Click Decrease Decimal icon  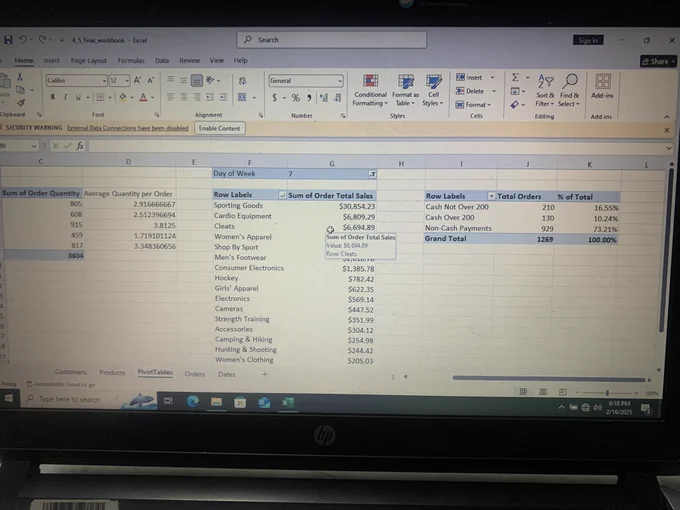[338, 98]
